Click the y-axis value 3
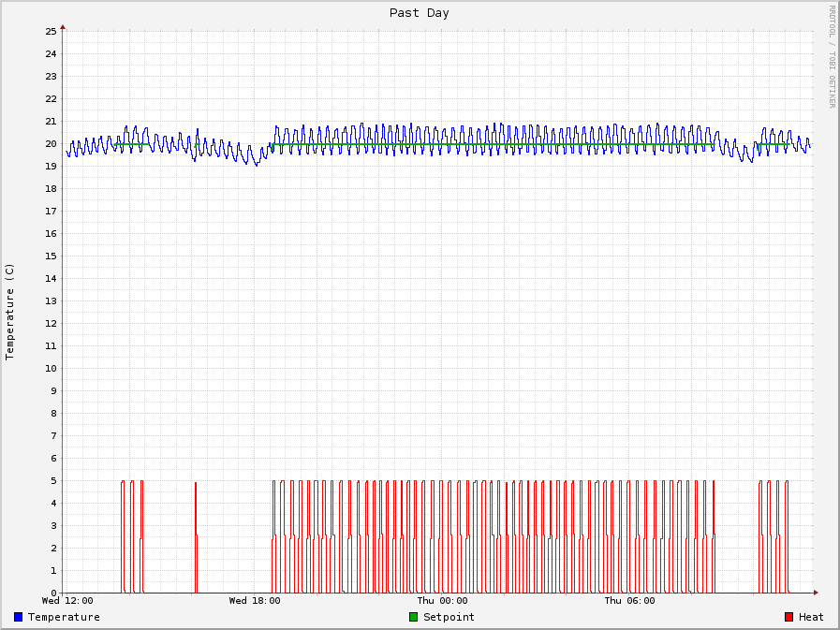The image size is (840, 630). click(x=53, y=525)
